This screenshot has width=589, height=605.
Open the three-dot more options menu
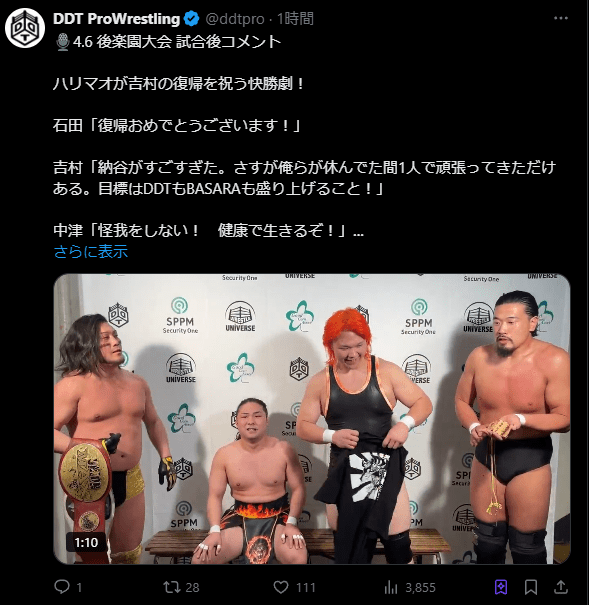click(x=561, y=18)
